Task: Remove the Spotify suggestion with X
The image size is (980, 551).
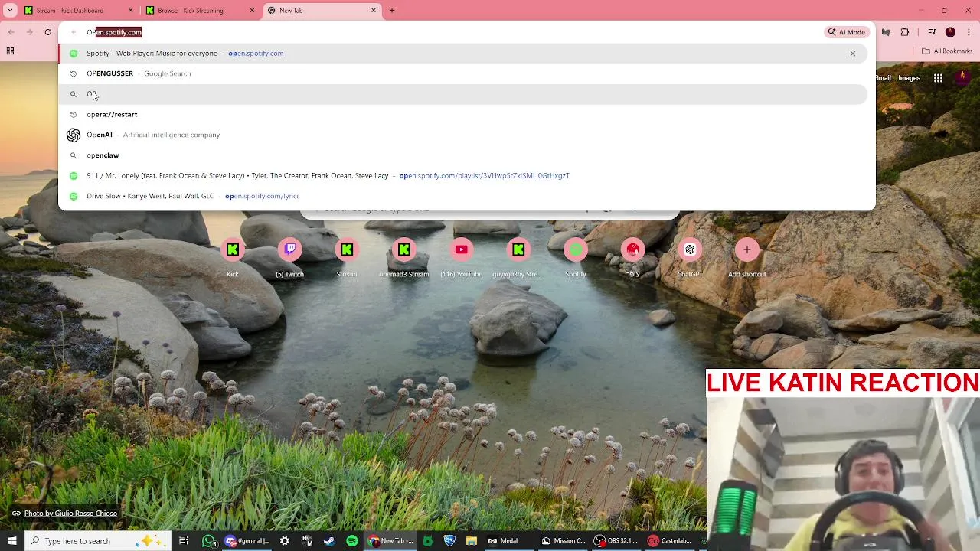Action: pos(852,54)
